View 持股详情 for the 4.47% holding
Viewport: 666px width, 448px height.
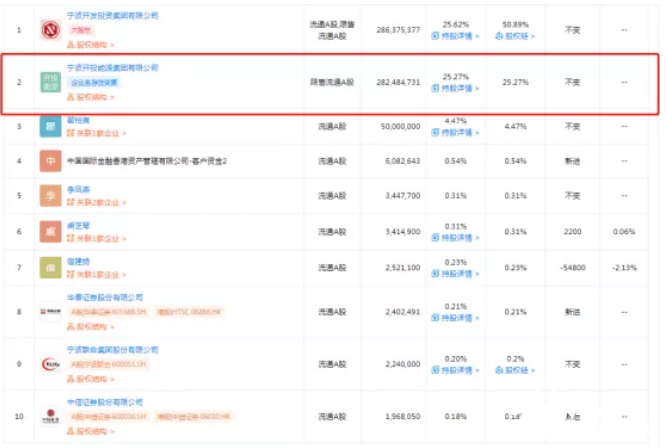tap(455, 132)
